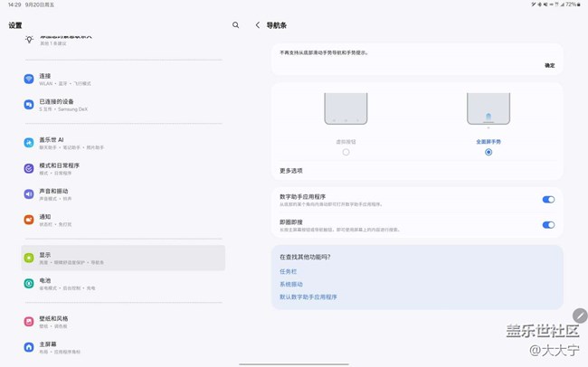
Task: Go back using the arrow beside 导航条
Action: 258,25
